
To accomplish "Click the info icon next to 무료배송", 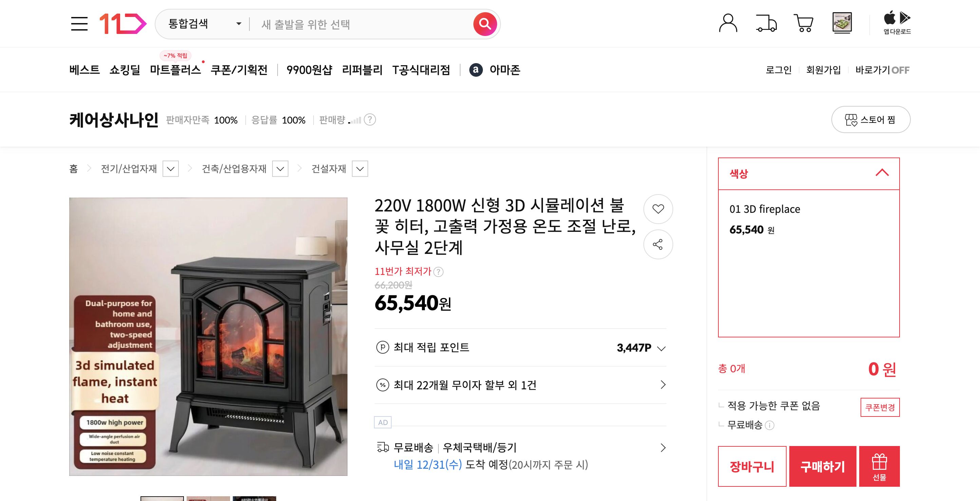I will [x=770, y=426].
